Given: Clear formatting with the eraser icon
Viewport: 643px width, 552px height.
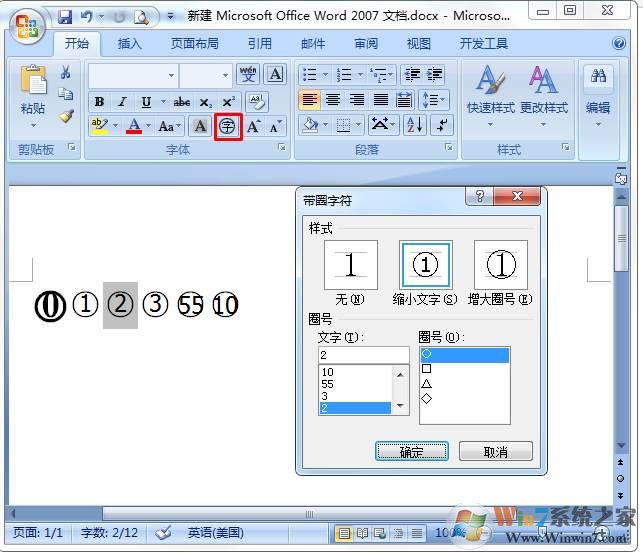Looking at the screenshot, I should pyautogui.click(x=257, y=101).
